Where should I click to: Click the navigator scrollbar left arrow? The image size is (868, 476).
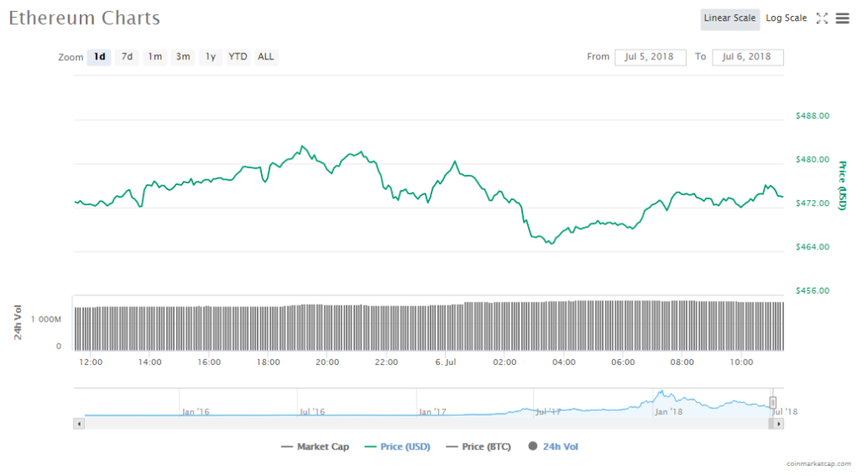click(80, 423)
